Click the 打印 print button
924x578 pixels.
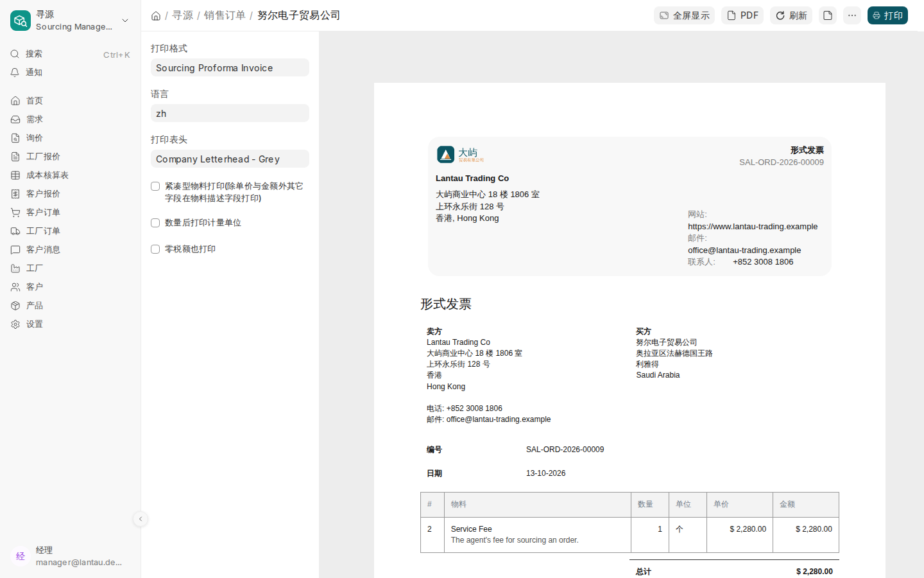tap(887, 15)
